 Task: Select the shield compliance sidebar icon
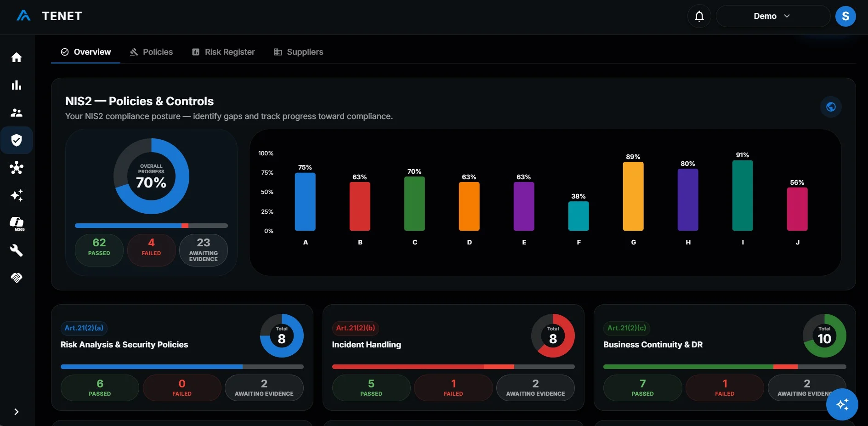coord(17,140)
